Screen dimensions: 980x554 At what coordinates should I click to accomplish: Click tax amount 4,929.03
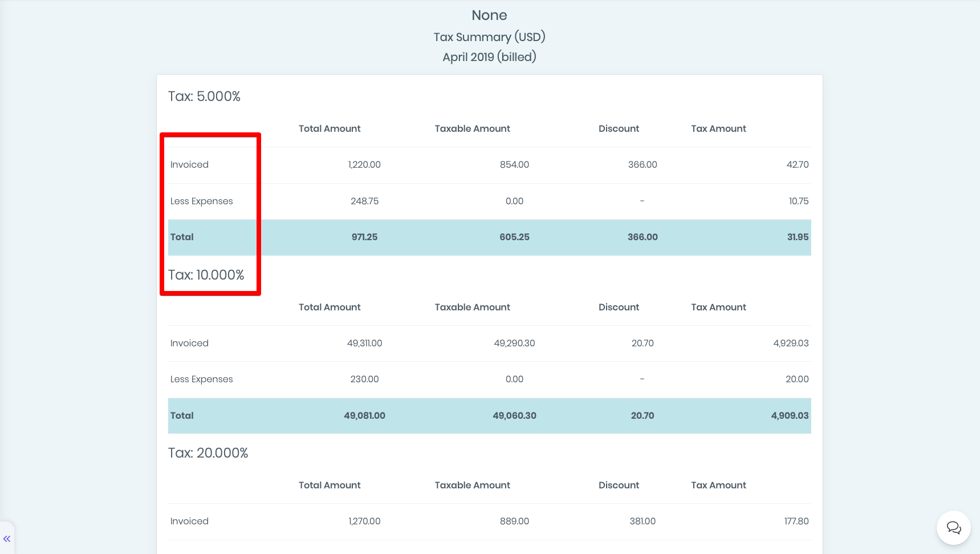[x=791, y=343]
